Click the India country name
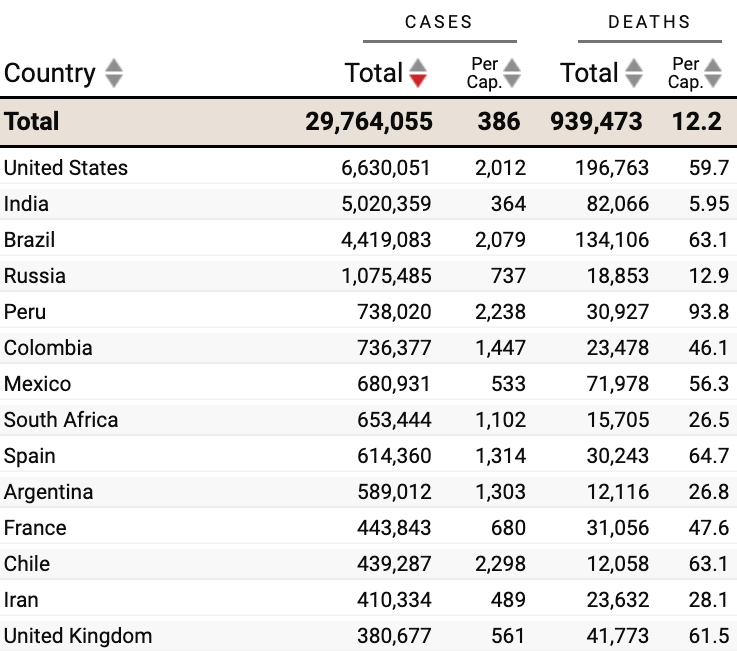737x651 pixels. (26, 204)
